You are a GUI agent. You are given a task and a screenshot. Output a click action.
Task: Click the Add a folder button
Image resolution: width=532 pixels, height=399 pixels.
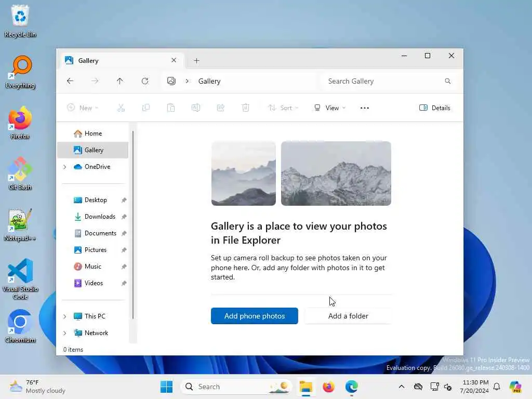(x=348, y=316)
